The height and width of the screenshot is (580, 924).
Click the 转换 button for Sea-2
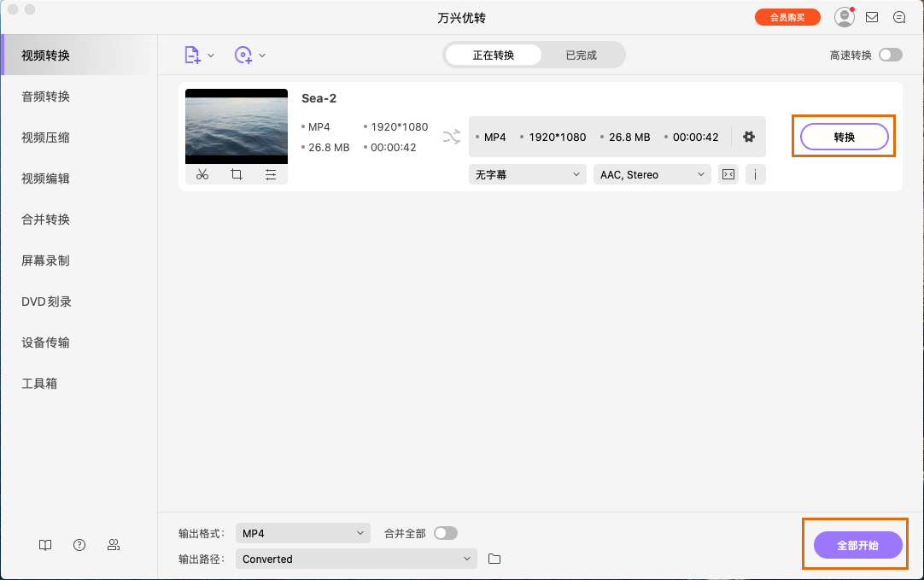tap(844, 136)
